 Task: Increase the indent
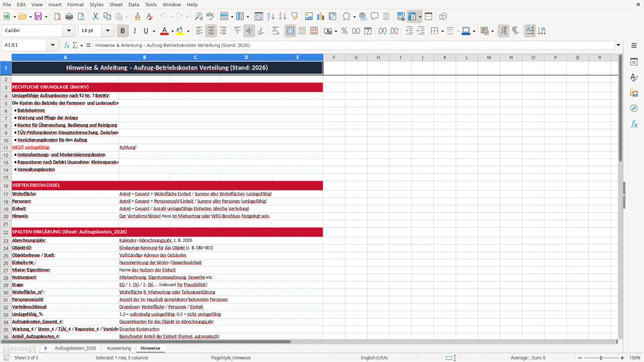point(409,31)
